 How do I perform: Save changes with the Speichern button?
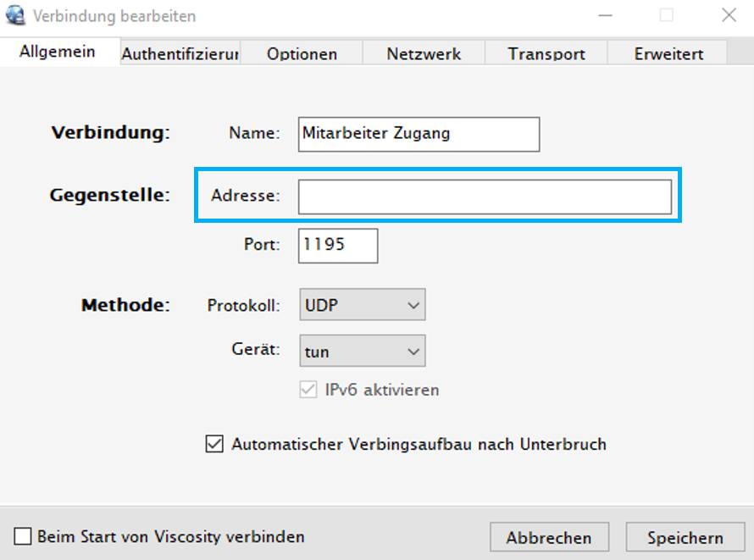[685, 537]
